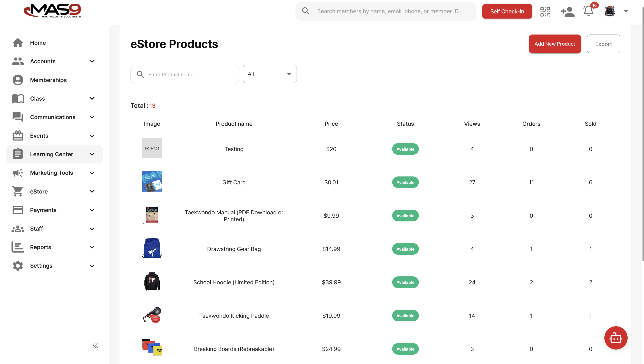Select the eStore cart icon in sidebar
This screenshot has width=644, height=364.
pyautogui.click(x=17, y=191)
